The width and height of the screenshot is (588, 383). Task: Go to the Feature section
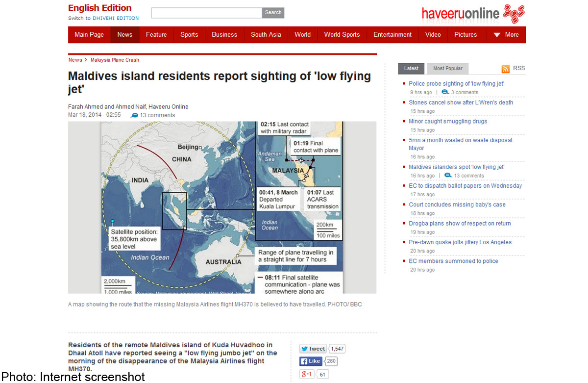[156, 35]
